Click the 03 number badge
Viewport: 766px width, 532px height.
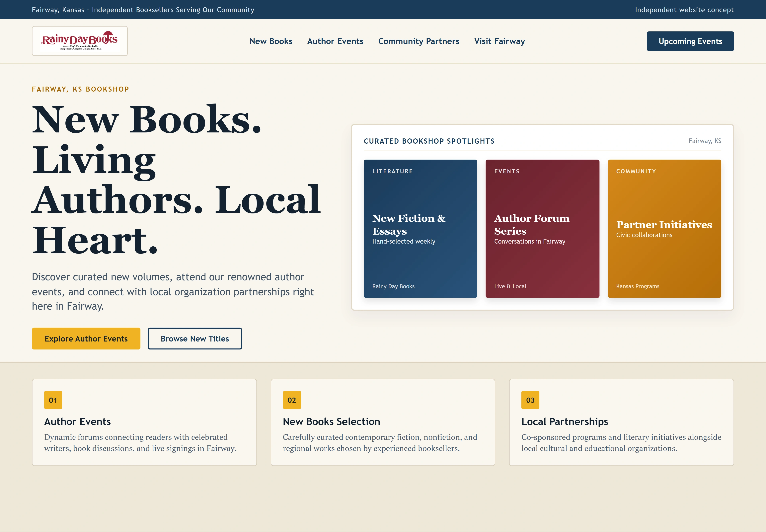tap(530, 400)
